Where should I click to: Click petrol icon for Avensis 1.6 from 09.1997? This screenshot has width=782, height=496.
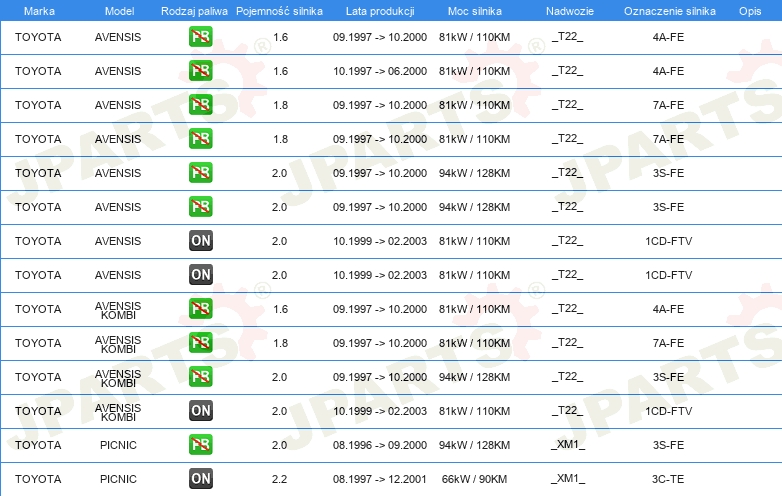[200, 37]
